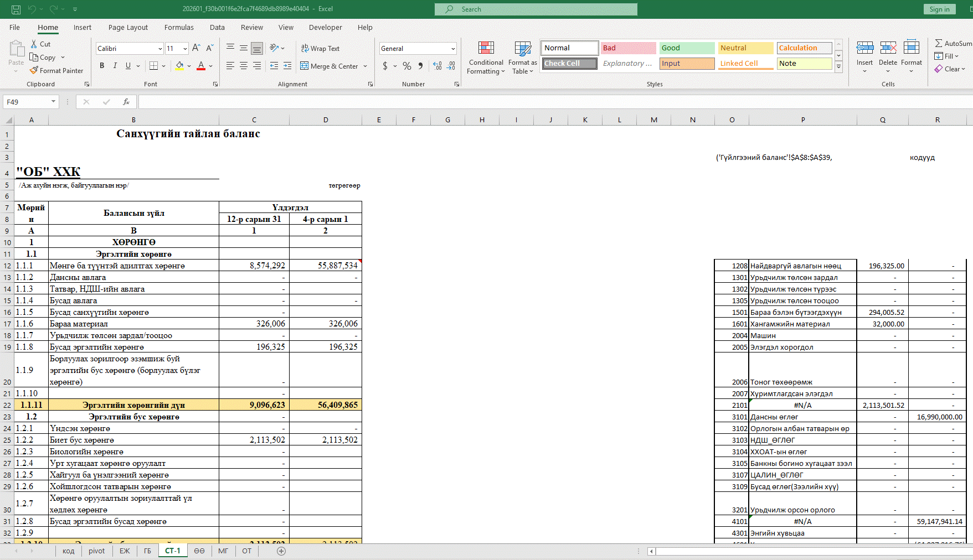Viewport: 973px width, 560px height.
Task: Apply the Good cell style
Action: [x=687, y=48]
